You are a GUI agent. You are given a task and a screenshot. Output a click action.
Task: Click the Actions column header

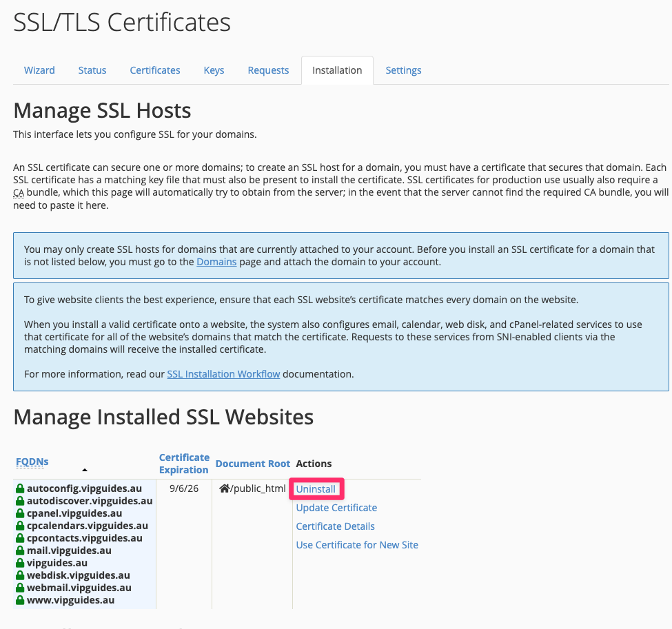314,464
